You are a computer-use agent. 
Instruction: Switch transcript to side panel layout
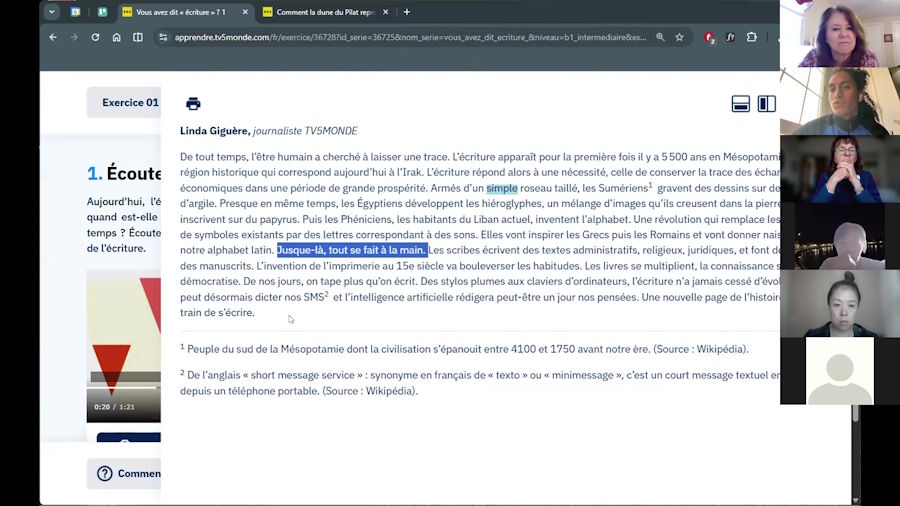[767, 104]
